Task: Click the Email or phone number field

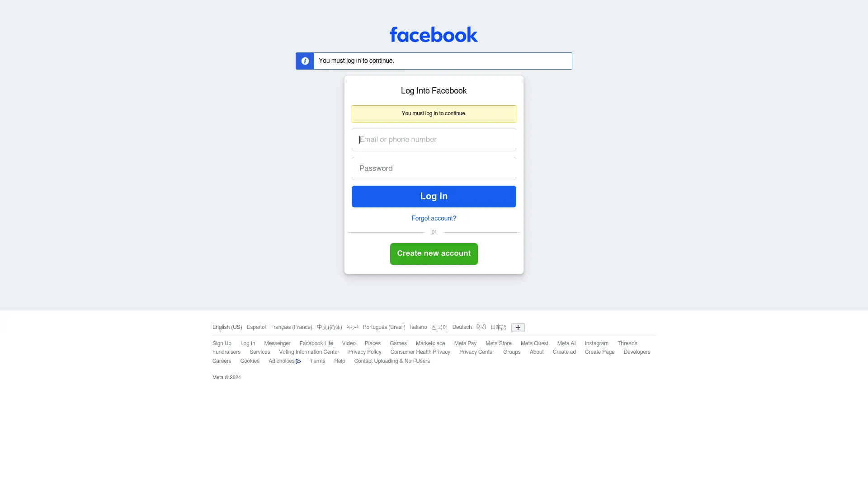Action: coord(434,140)
